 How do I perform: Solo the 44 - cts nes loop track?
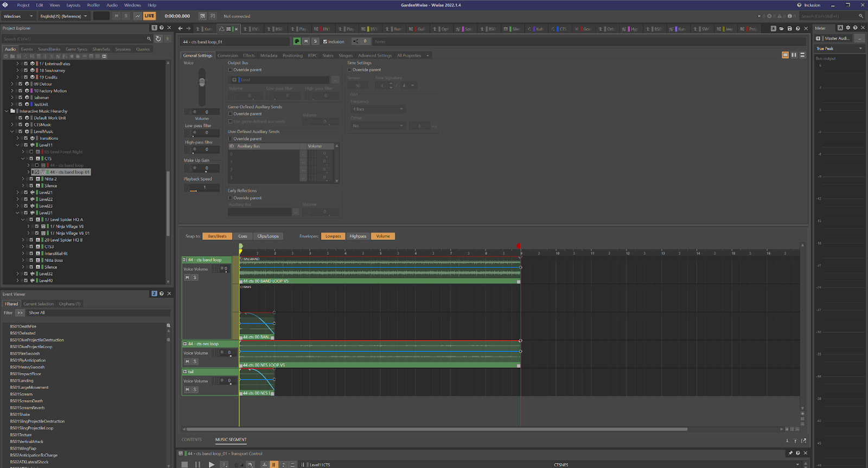click(x=195, y=362)
